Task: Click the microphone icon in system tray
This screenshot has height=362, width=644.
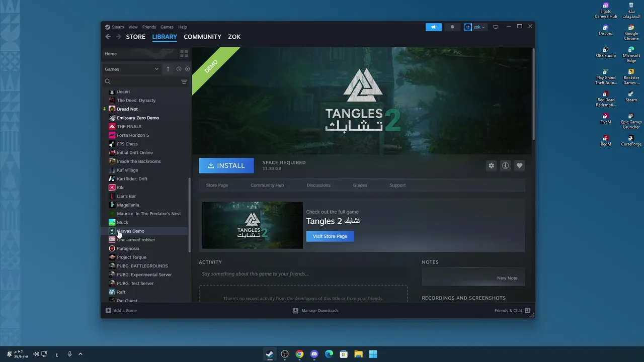Action: coord(69,354)
